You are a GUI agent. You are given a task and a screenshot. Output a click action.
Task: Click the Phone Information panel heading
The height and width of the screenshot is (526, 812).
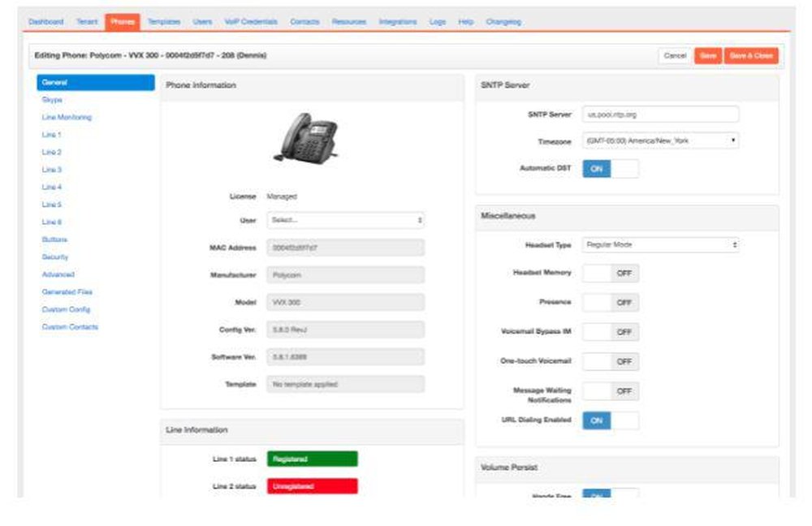(x=201, y=85)
